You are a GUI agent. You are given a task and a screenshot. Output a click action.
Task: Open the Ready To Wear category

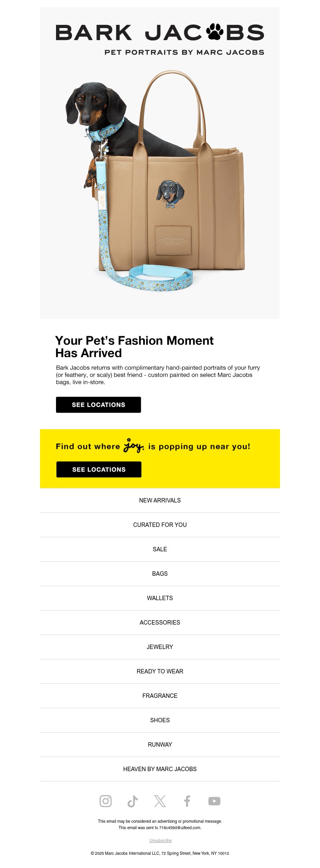[160, 671]
